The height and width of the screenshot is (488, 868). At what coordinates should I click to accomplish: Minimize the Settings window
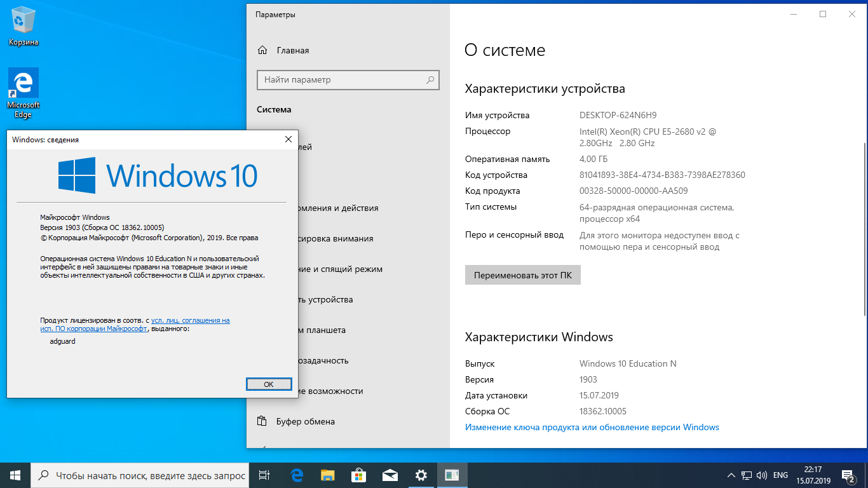[x=794, y=14]
